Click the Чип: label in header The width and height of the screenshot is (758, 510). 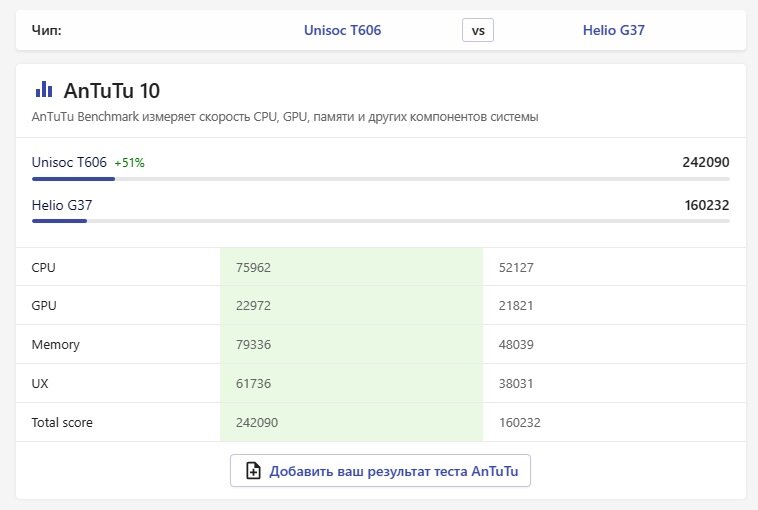pyautogui.click(x=47, y=30)
